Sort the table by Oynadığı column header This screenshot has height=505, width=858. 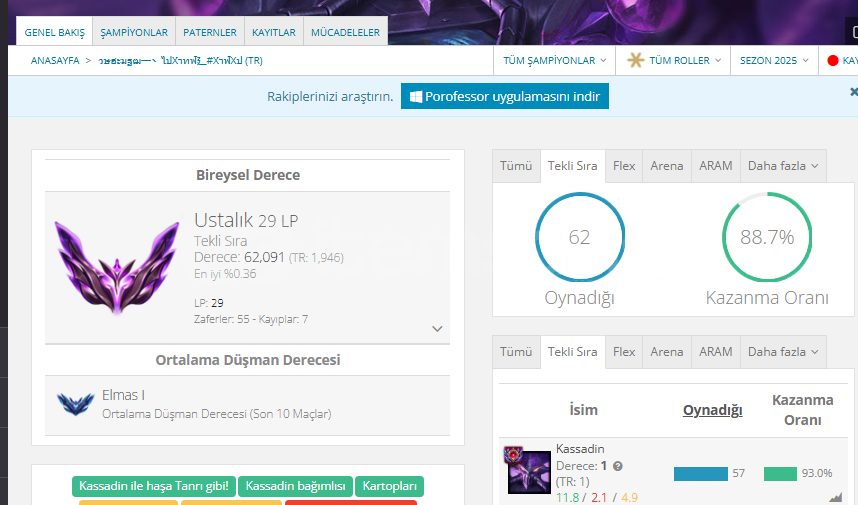[x=712, y=410]
